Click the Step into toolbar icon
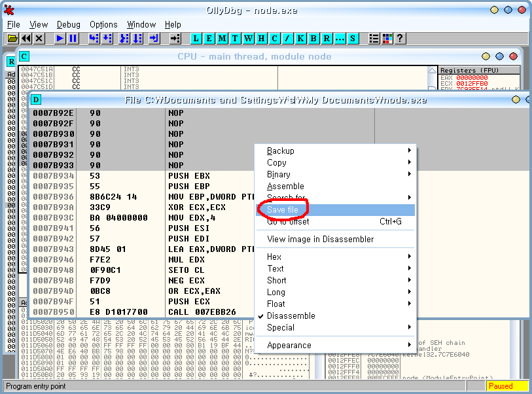The height and width of the screenshot is (394, 532). (94, 39)
